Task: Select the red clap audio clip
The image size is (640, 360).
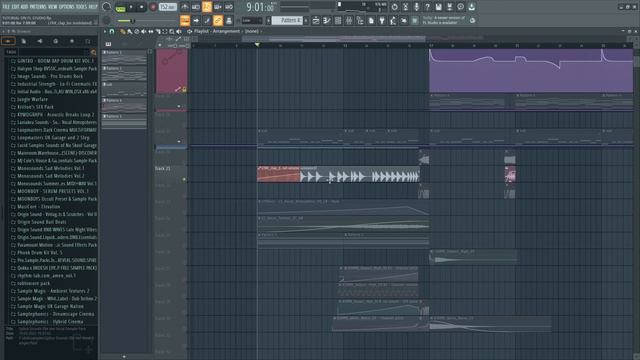Action: tap(278, 174)
